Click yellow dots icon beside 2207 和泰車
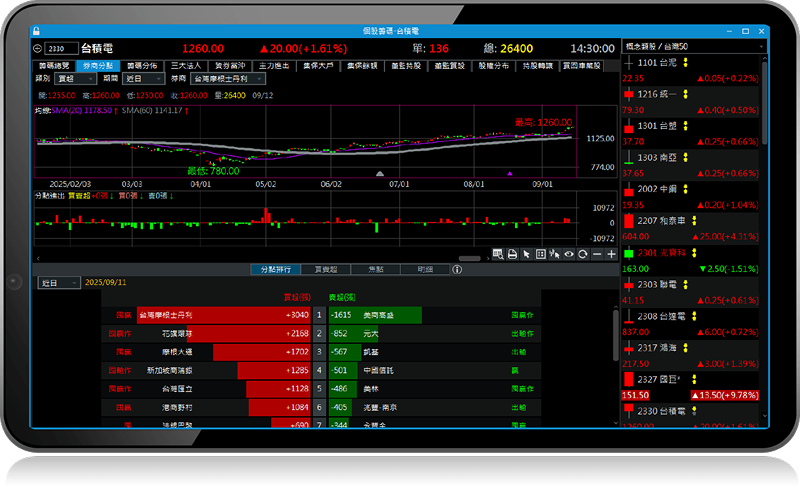This screenshot has width=800, height=485. click(x=694, y=221)
